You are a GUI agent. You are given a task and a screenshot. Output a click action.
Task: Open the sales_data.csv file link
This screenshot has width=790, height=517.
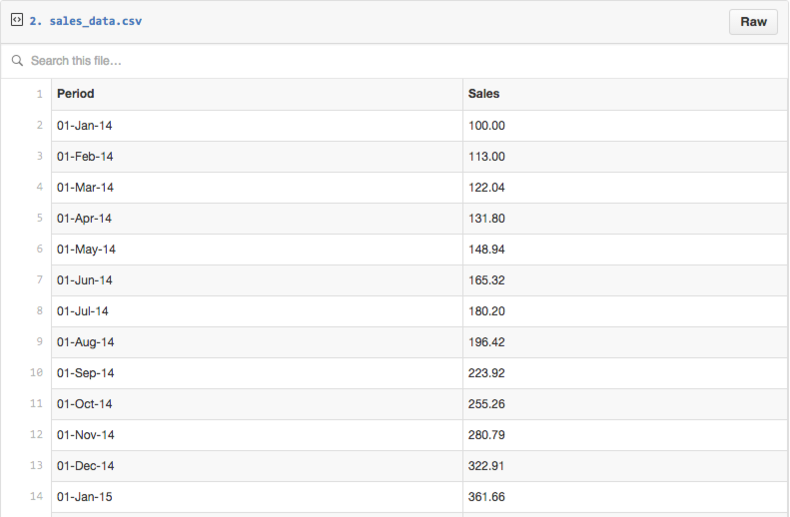pyautogui.click(x=94, y=21)
